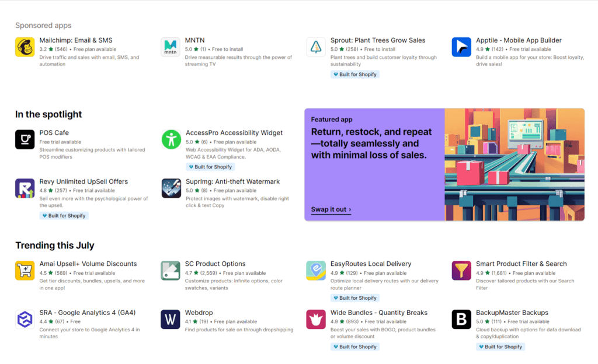Click Built for Shopify badge under AccessPro
This screenshot has width=598, height=364.
point(210,167)
